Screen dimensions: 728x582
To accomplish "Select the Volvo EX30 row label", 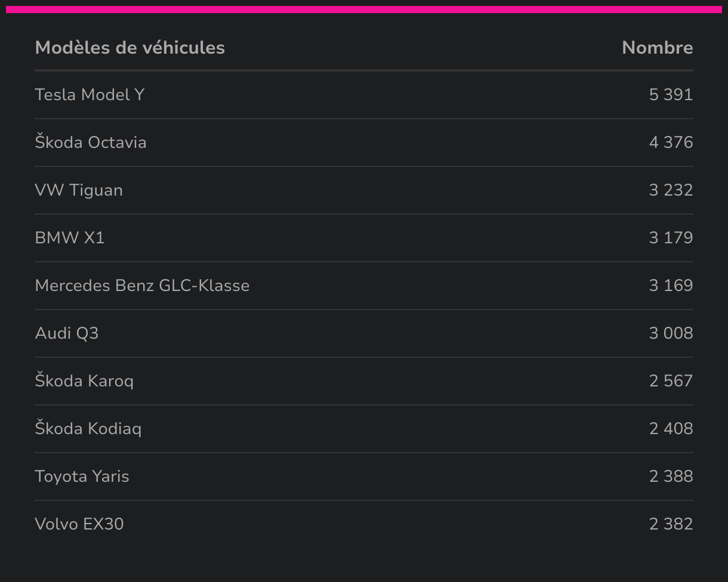I will coord(79,524).
